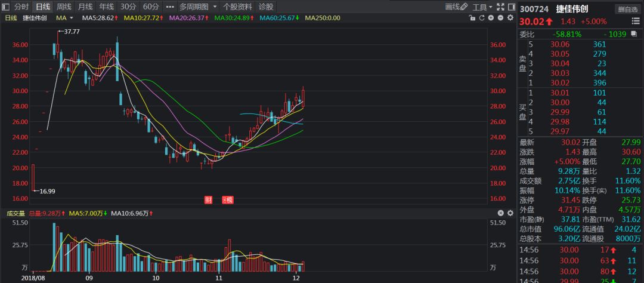
Task: Open the list menu icon beside price
Action: pyautogui.click(x=637, y=21)
